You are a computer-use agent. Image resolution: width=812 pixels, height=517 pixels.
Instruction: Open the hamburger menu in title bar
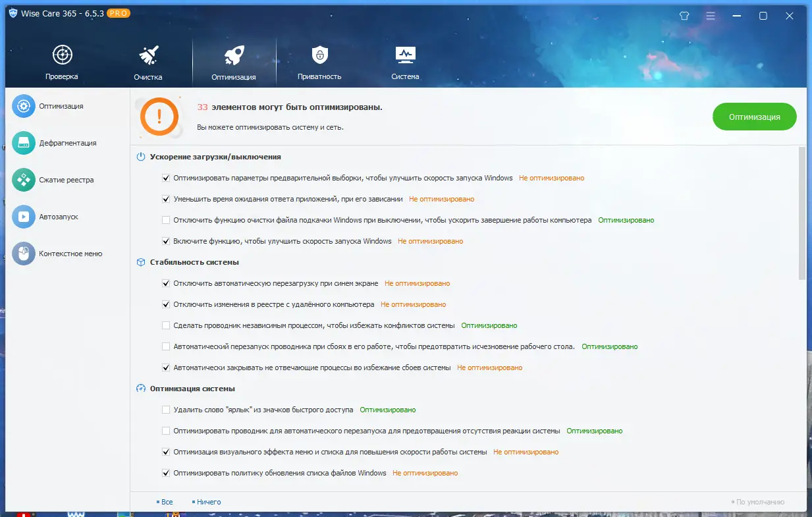point(711,16)
